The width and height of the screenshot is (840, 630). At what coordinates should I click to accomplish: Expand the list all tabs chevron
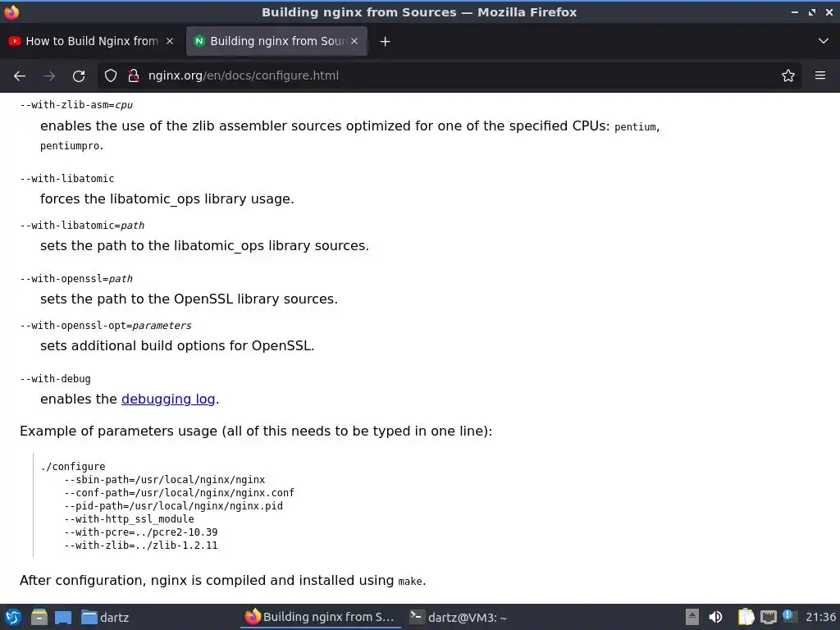pyautogui.click(x=824, y=41)
